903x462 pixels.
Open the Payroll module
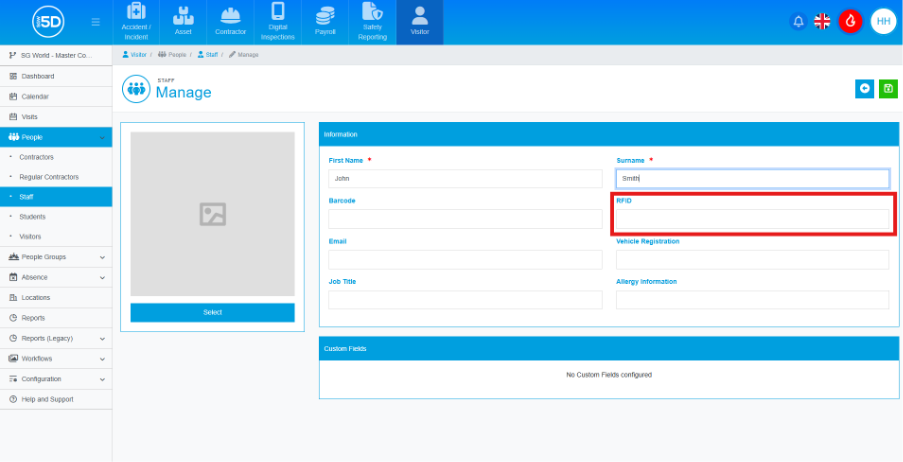tap(325, 22)
